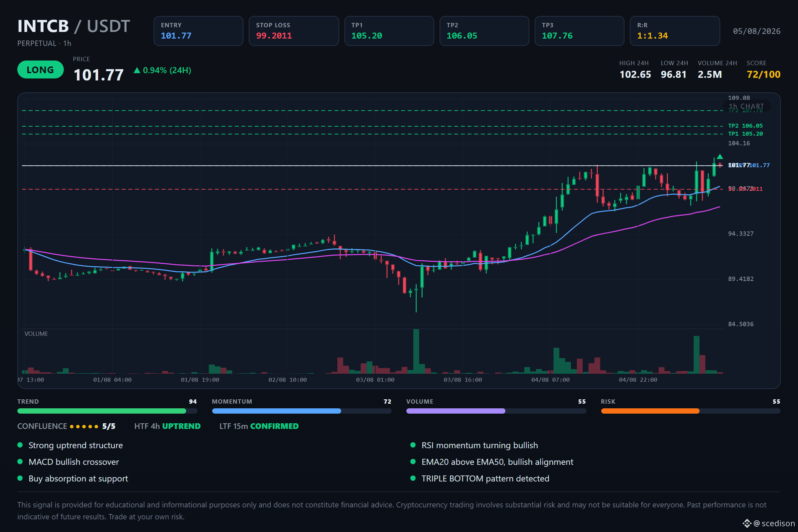The image size is (798, 532).
Task: Click the LTF 15m CONFIRMED status
Action: coord(259,427)
